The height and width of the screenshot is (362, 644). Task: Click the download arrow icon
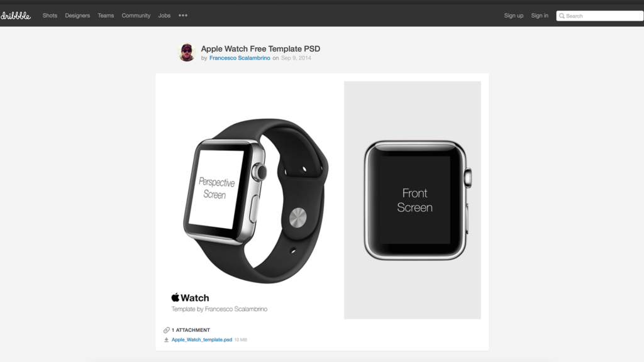point(166,340)
